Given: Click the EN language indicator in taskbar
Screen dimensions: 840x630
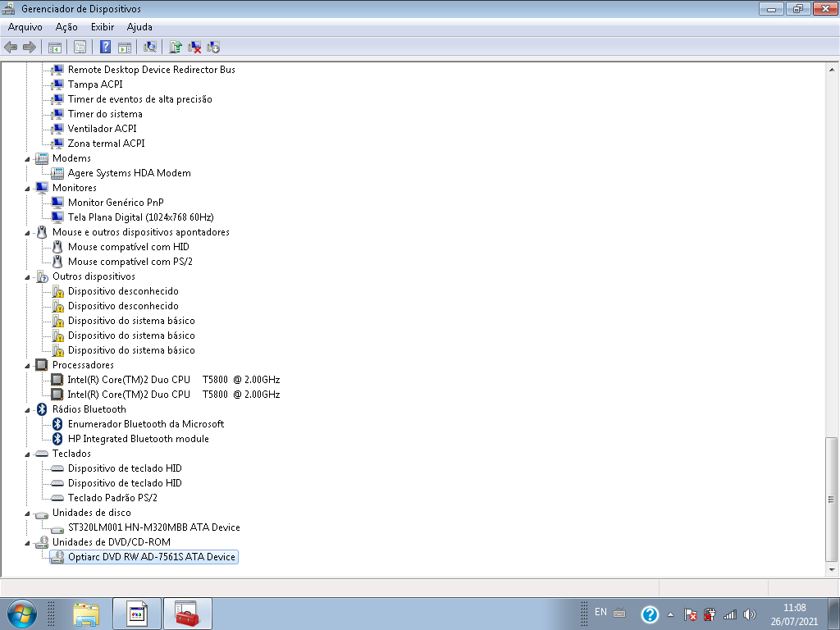Looking at the screenshot, I should pos(600,612).
